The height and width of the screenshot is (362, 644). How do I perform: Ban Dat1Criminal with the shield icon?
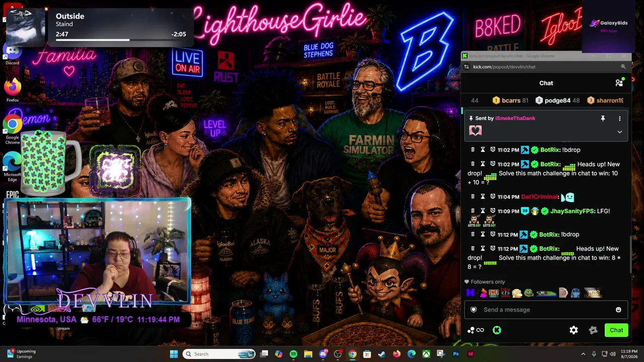point(493,197)
